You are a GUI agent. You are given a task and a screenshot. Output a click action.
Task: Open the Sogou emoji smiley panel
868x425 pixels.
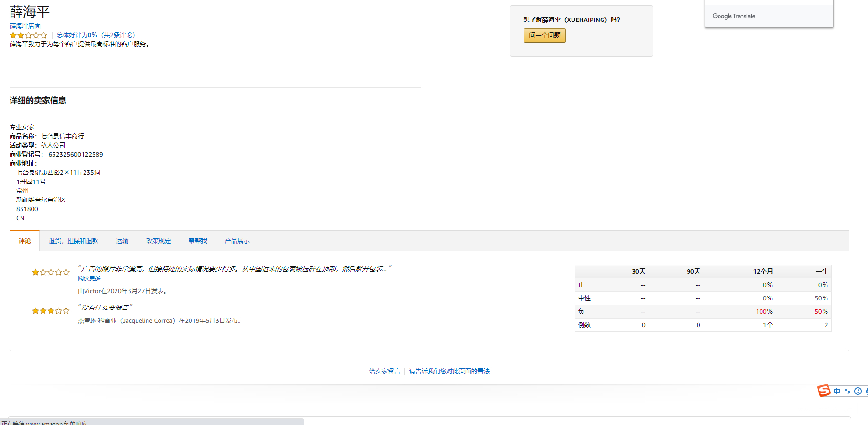click(x=858, y=391)
